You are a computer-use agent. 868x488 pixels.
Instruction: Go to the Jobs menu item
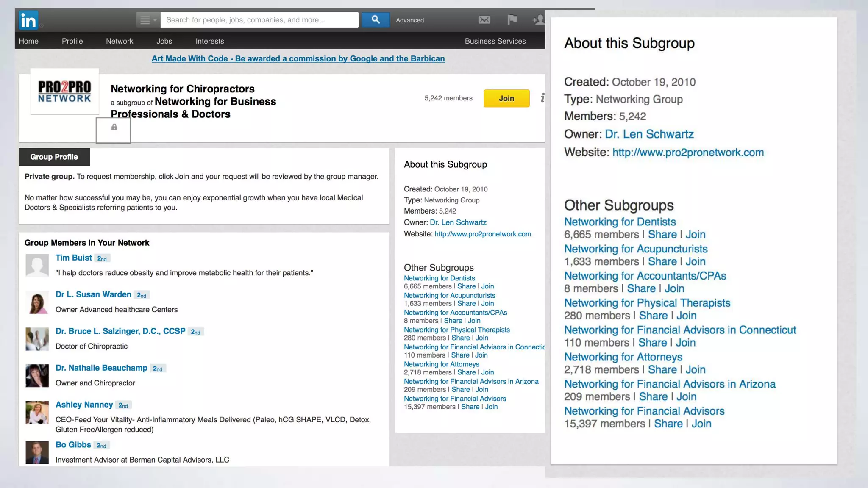164,41
